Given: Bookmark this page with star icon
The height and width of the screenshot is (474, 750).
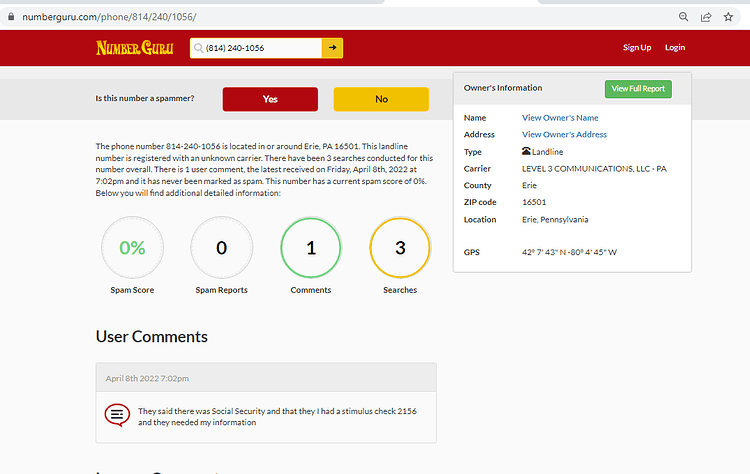Looking at the screenshot, I should [728, 17].
